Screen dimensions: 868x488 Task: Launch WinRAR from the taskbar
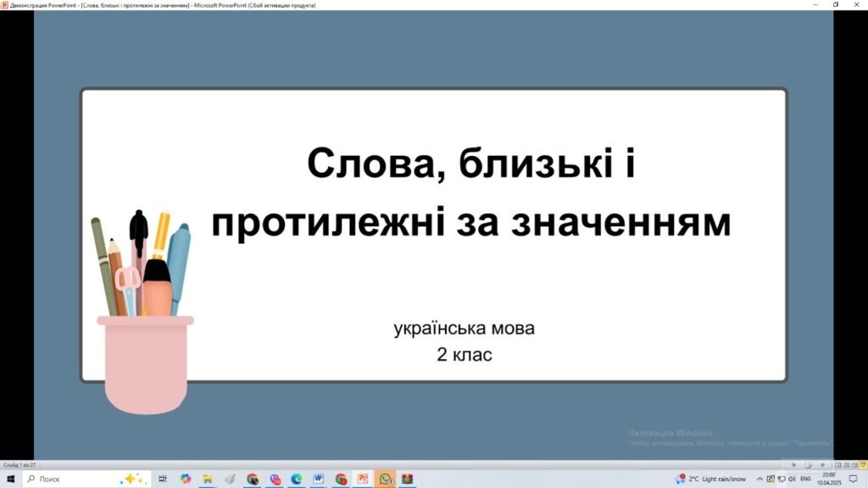click(407, 480)
